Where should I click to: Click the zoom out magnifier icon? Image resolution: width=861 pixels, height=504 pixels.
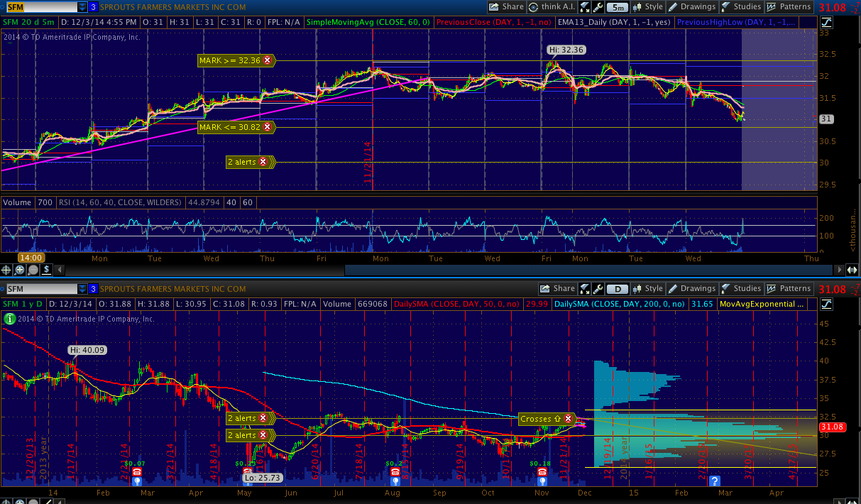click(33, 270)
